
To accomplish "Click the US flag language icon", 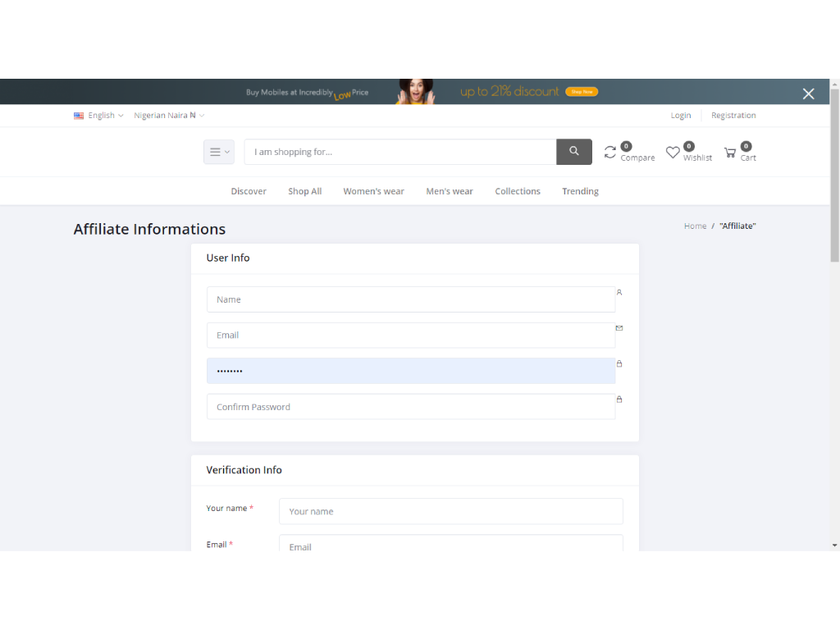I will pyautogui.click(x=79, y=116).
